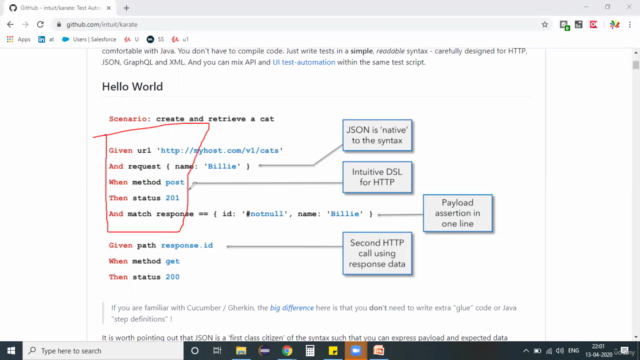Open the 'u1' bookmark
Screen dimensions: 640x360
coord(180,39)
